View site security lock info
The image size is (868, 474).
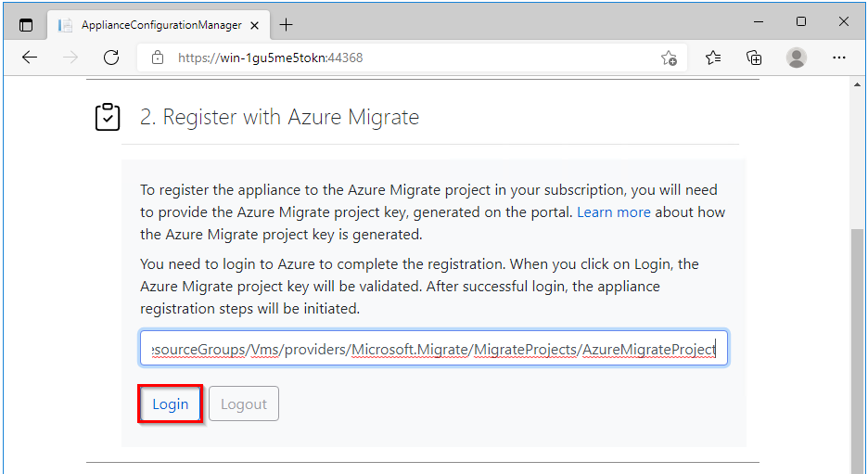(x=158, y=58)
